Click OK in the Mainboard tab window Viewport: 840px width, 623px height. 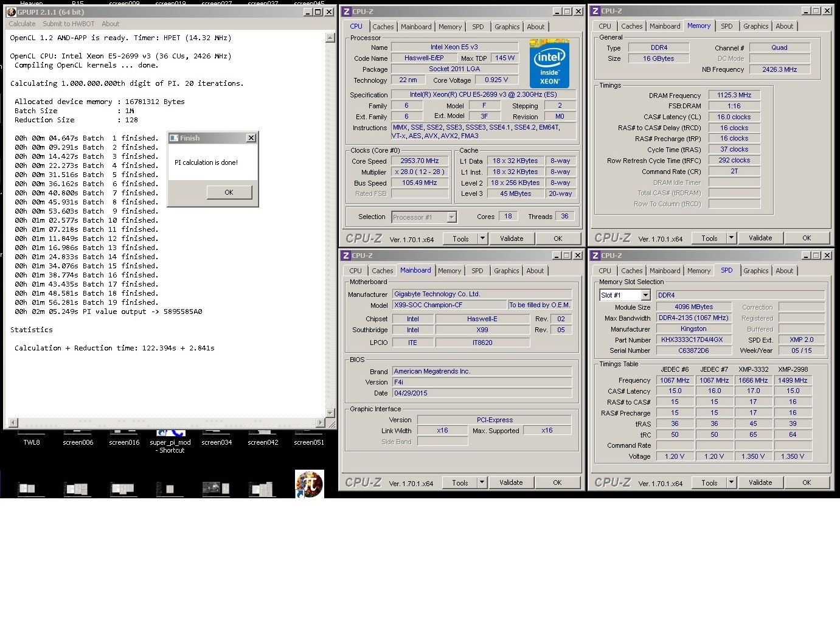557,482
